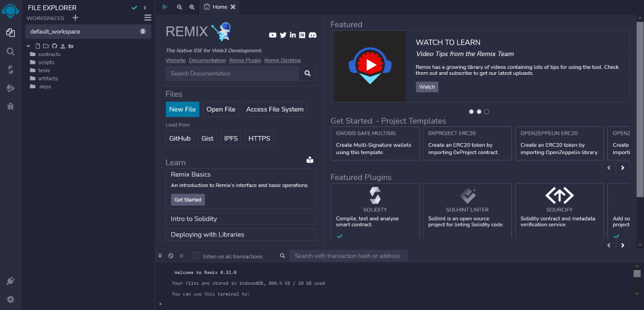Load from IPFS button
Image resolution: width=644 pixels, height=310 pixels.
(x=231, y=139)
